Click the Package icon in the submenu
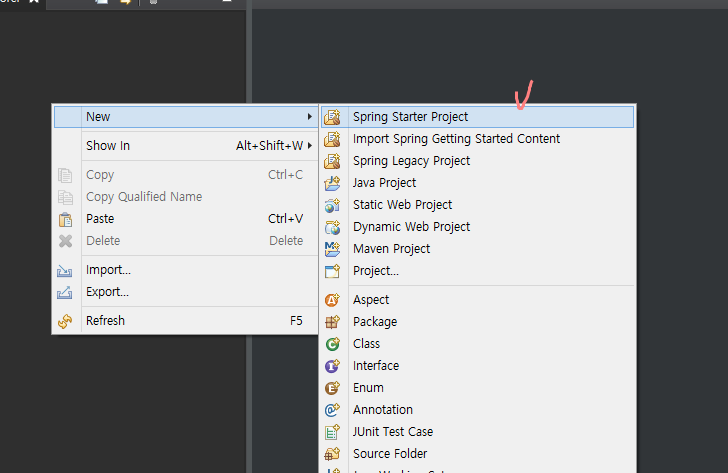This screenshot has width=728, height=473. click(332, 322)
